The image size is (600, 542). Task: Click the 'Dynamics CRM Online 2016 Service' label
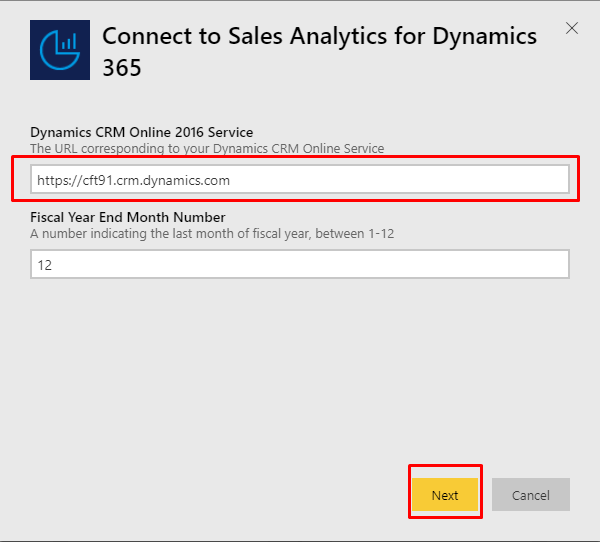(x=142, y=132)
